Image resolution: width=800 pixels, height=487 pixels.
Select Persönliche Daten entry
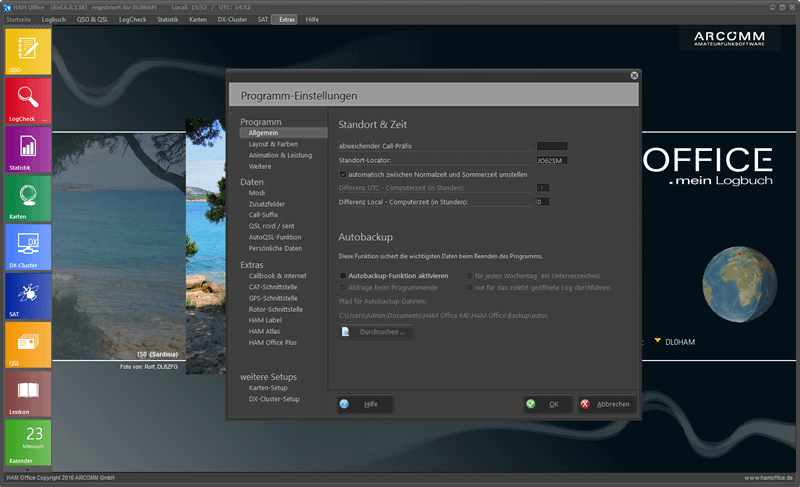pos(276,248)
